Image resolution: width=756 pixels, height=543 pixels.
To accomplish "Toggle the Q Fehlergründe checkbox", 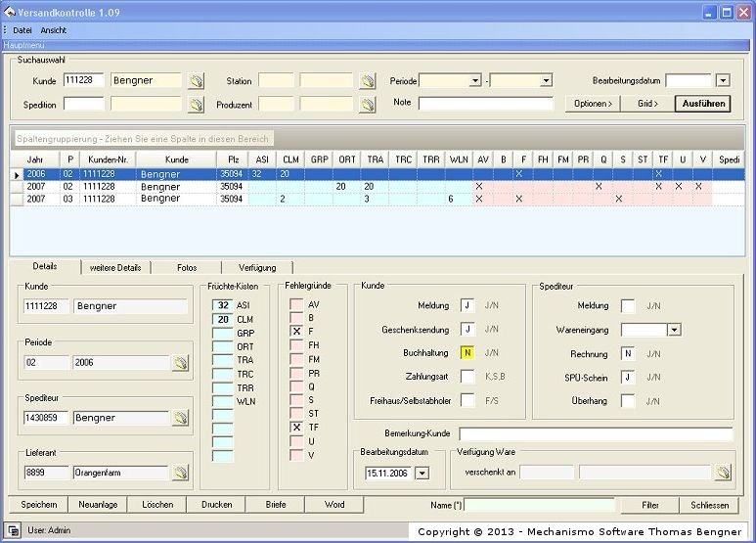I will click(296, 386).
